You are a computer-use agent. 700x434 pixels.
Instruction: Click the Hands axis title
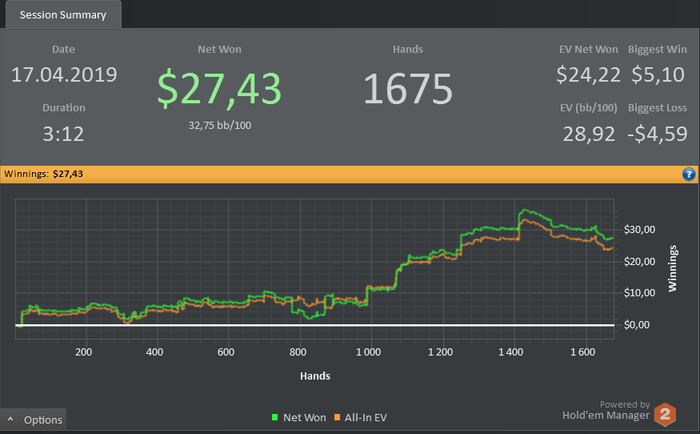pyautogui.click(x=315, y=376)
